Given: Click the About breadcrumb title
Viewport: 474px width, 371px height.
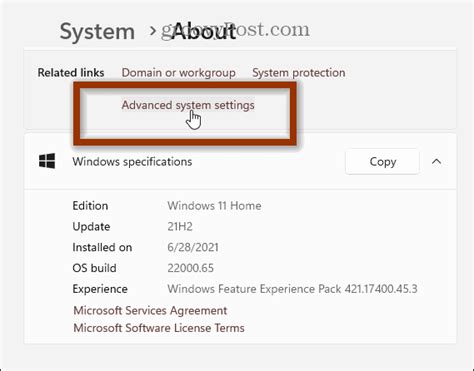Looking at the screenshot, I should [203, 32].
